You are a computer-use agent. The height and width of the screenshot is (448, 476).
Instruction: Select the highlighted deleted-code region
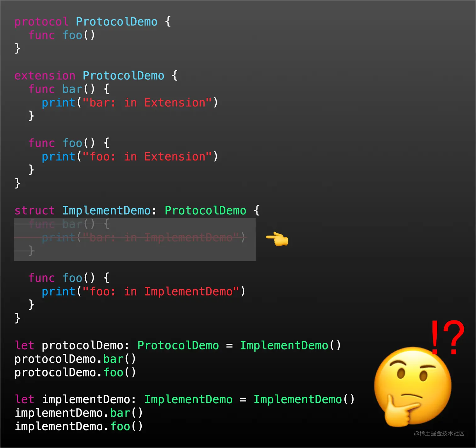click(x=134, y=240)
